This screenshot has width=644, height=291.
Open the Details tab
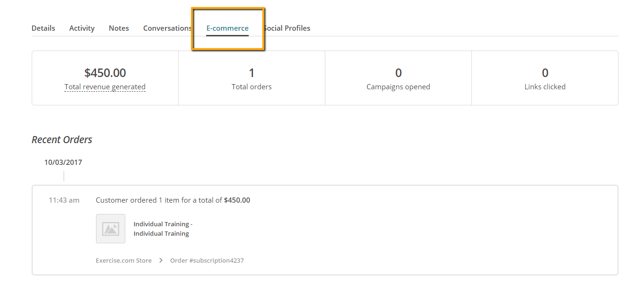coord(43,28)
